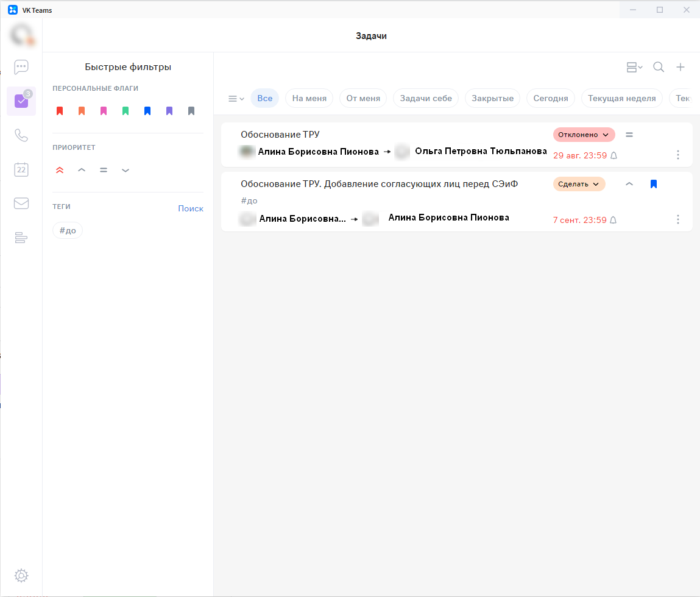This screenshot has width=700, height=597.
Task: Add a new task with plus icon
Action: (681, 67)
